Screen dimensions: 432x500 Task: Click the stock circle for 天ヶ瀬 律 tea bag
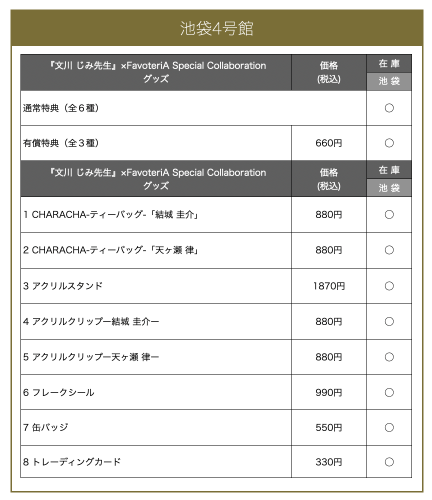[389, 250]
